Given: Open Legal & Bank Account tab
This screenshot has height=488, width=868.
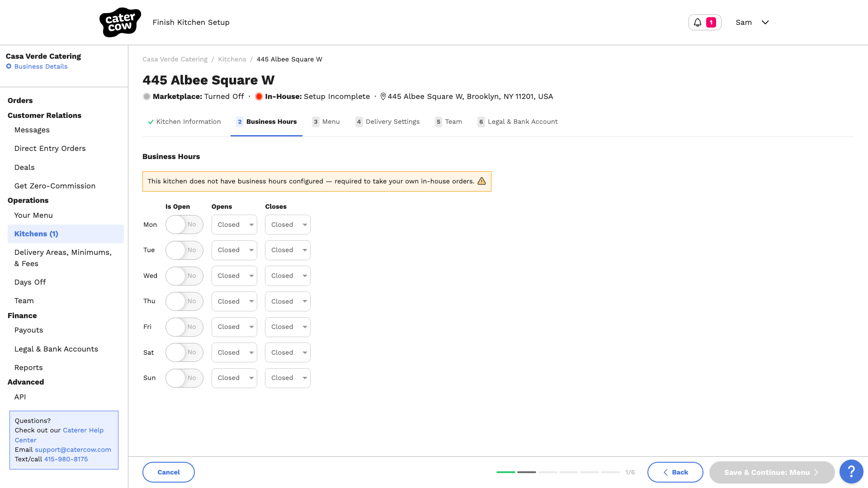Looking at the screenshot, I should (x=518, y=122).
